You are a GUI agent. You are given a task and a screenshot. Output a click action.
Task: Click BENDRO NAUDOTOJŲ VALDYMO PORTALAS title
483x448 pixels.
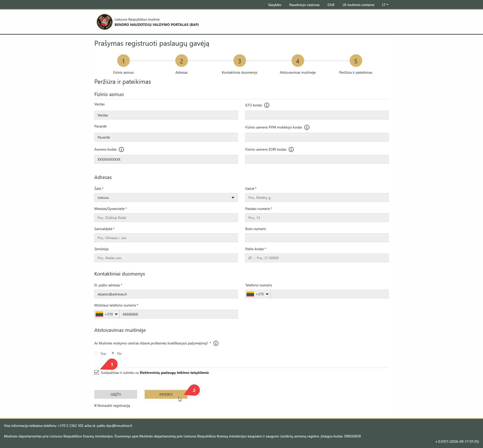157,25
